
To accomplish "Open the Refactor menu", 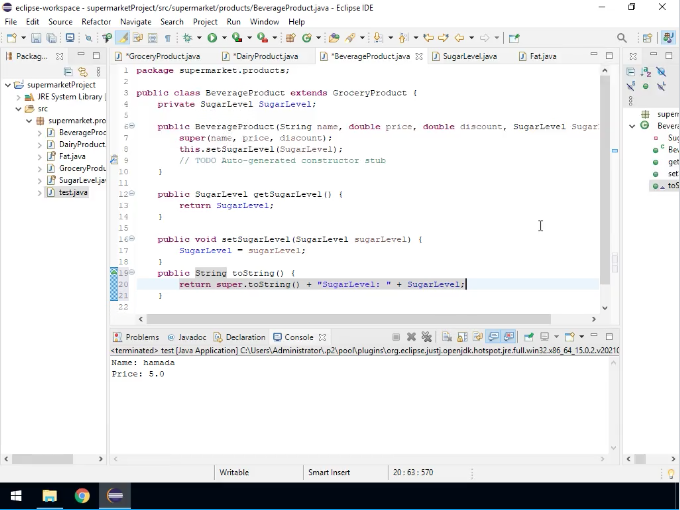I will pos(96,21).
